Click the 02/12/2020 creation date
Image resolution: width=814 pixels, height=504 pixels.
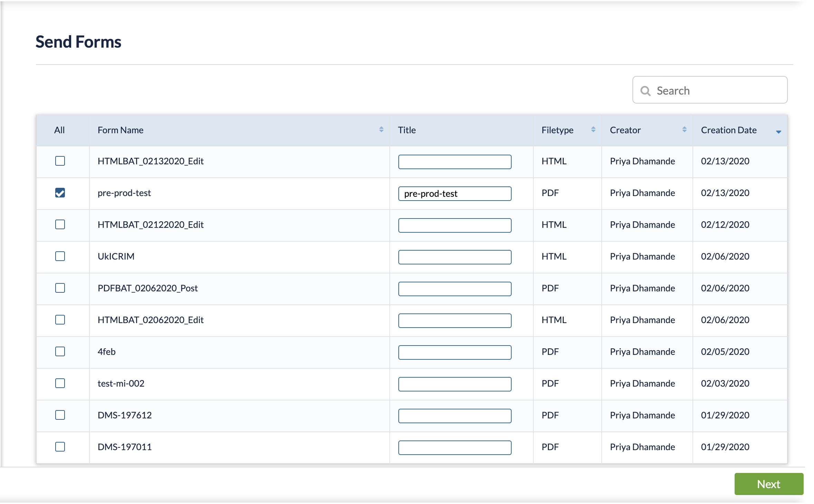tap(725, 225)
